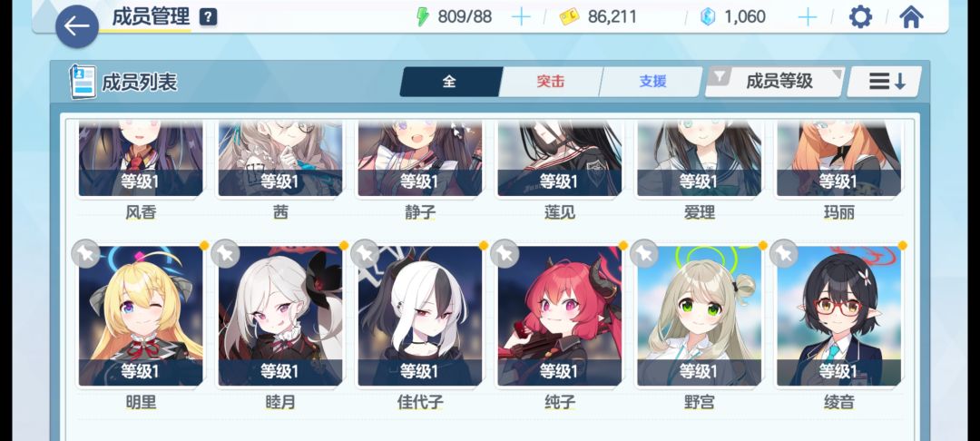Screen dimensions: 980x441
Task: Open settings via the gear icon
Action: (860, 17)
